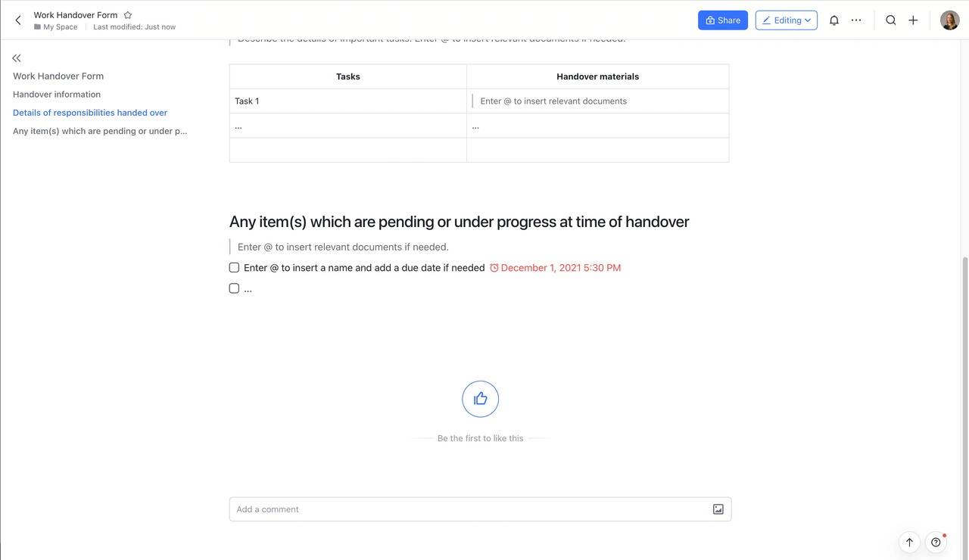Click the Share button

[x=723, y=20]
